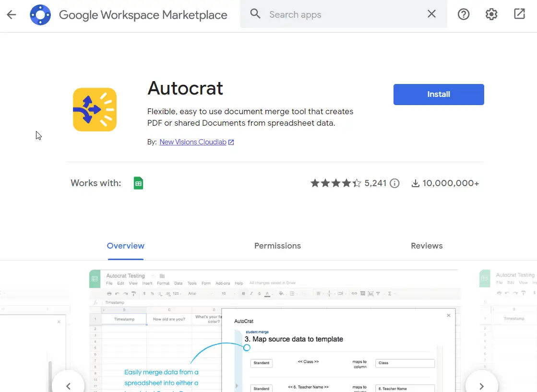Click the Autocrat yellow app icon
The image size is (537, 392).
95,109
